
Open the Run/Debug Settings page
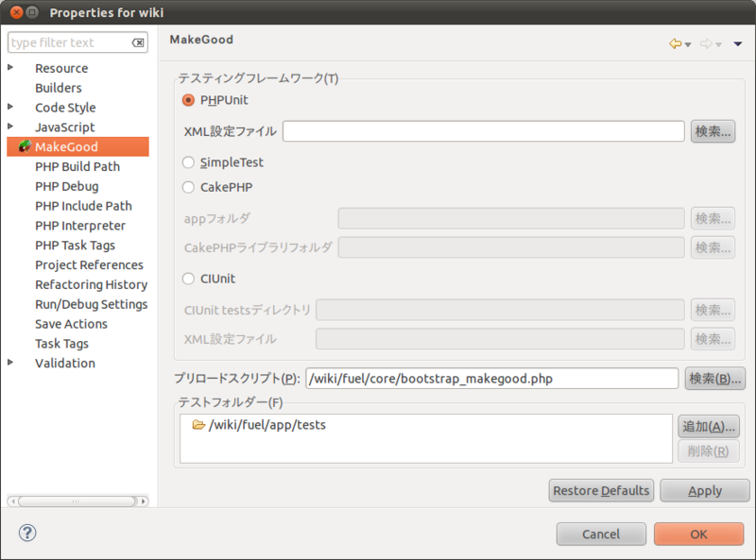(91, 305)
